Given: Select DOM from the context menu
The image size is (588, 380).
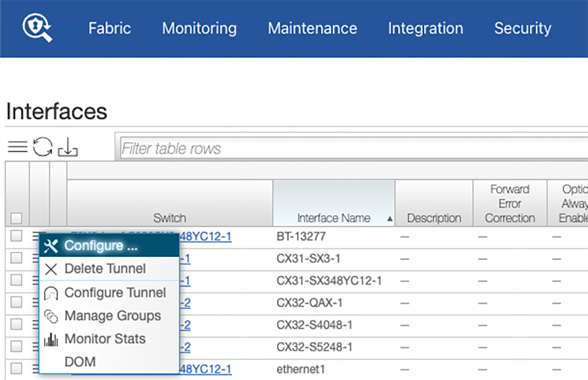Looking at the screenshot, I should click(x=80, y=361).
